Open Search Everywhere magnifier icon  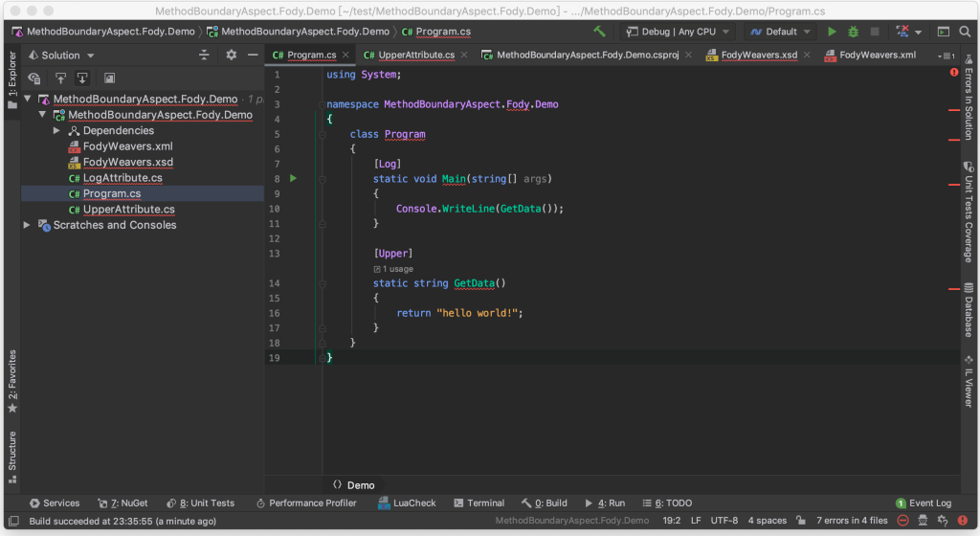click(965, 32)
